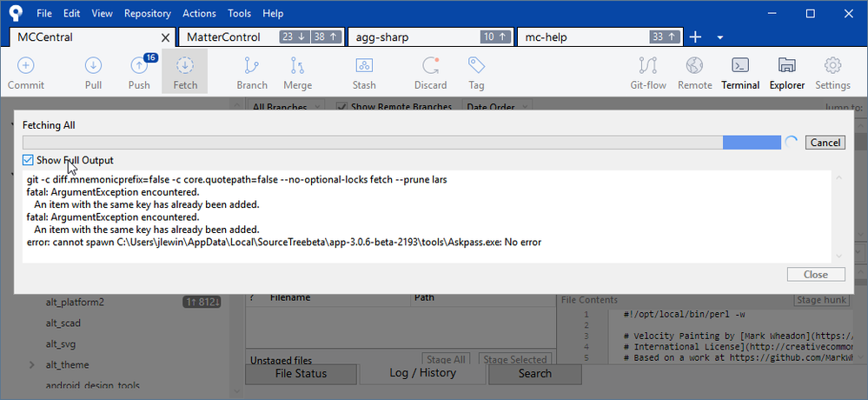
Task: Select the alt_scad branch
Action: pos(63,323)
